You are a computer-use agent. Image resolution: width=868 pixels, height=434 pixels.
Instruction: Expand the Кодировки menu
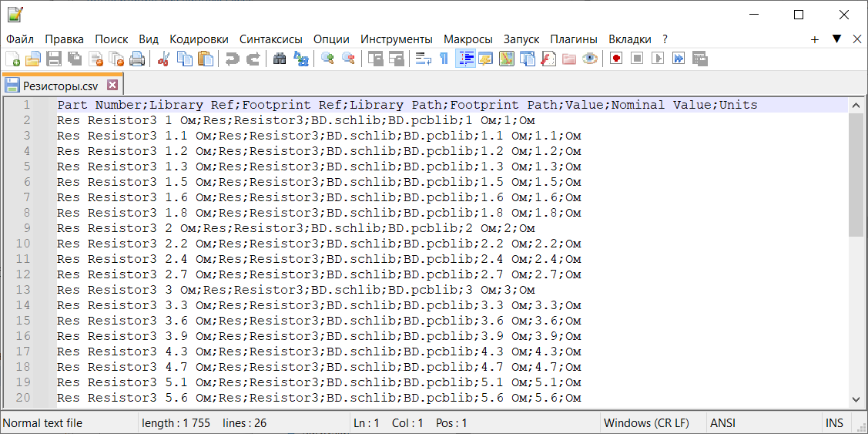click(199, 39)
